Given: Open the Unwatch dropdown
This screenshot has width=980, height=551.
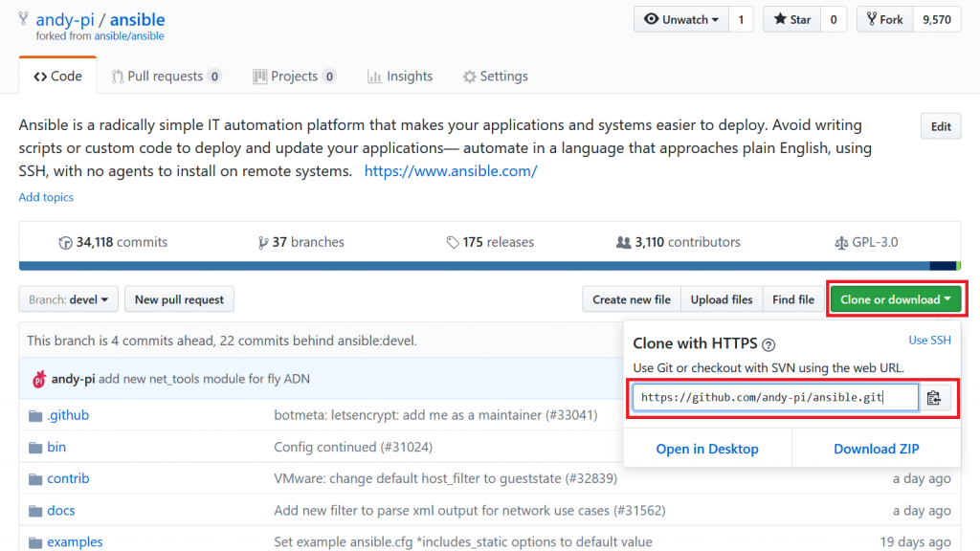Looking at the screenshot, I should (681, 19).
